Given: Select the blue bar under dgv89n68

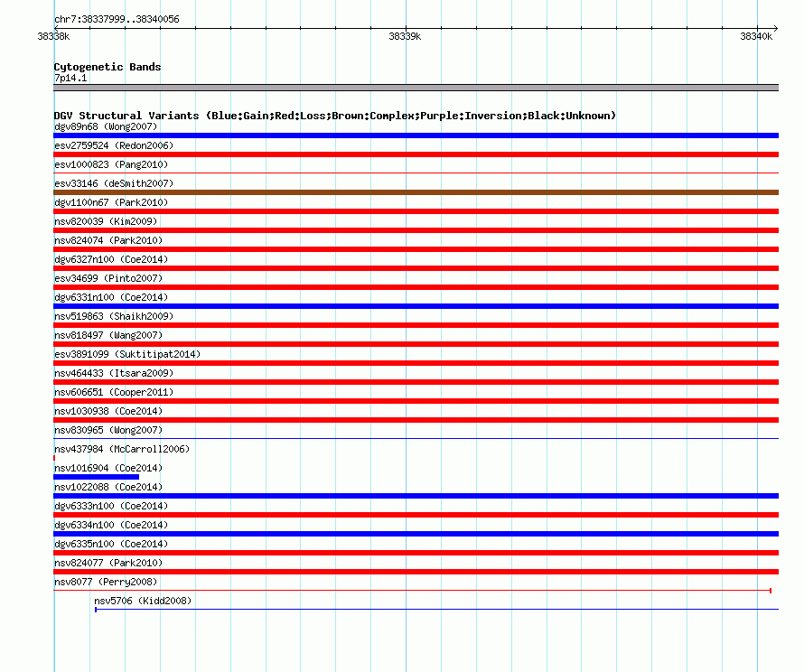Looking at the screenshot, I should [x=416, y=135].
